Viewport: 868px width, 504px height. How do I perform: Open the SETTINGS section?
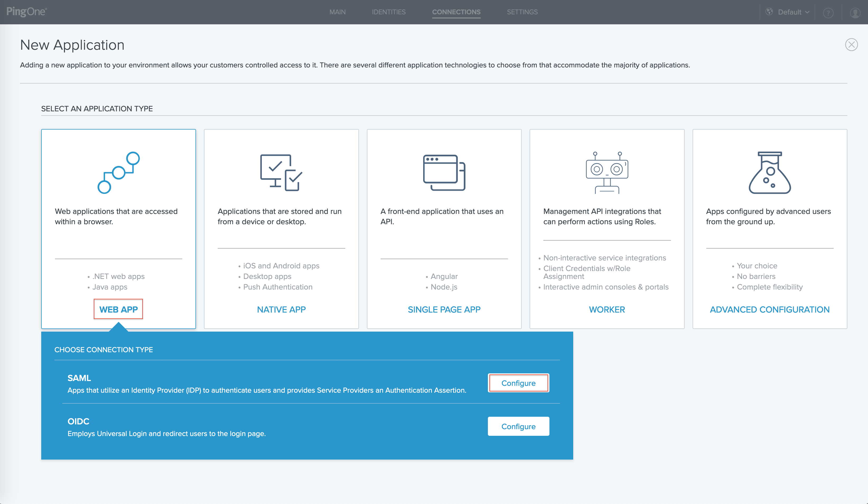pos(522,12)
